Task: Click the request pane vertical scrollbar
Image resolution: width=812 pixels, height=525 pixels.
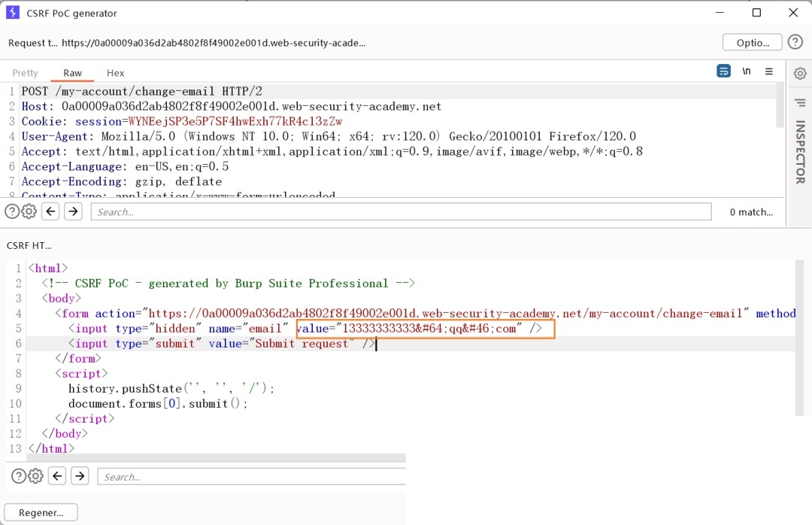Action: click(x=780, y=106)
